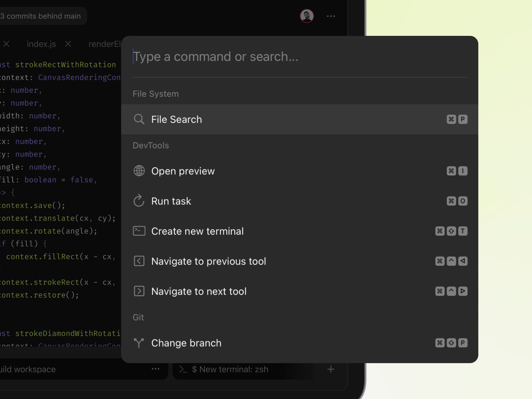Open the ellipsis menu beside build workspace
The height and width of the screenshot is (399, 532).
coord(156,369)
